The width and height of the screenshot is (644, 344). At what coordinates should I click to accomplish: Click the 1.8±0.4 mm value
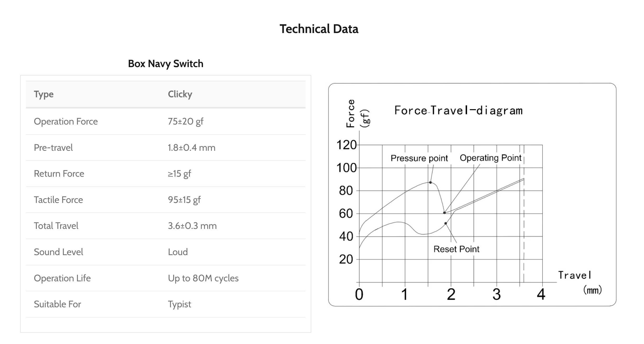tap(192, 148)
